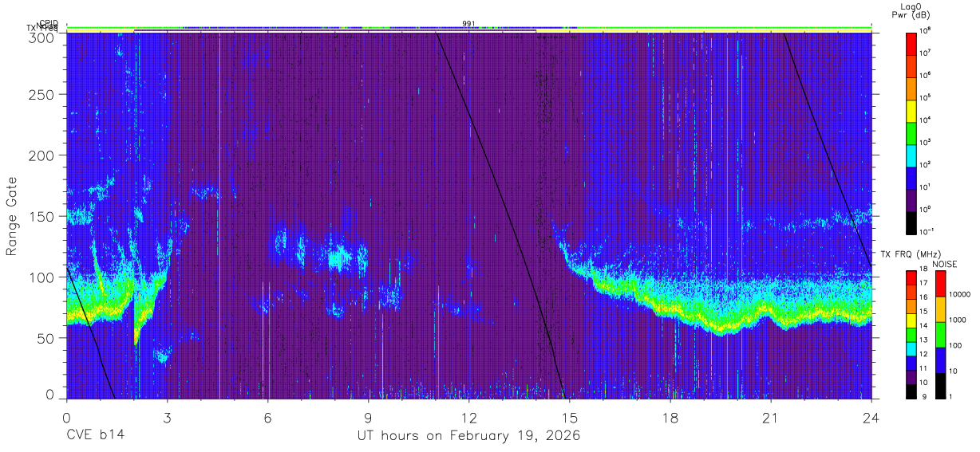Click the '10^8' label on the Lag0 Pwr colorbar
This screenshot has height=452, width=980.
pyautogui.click(x=926, y=30)
